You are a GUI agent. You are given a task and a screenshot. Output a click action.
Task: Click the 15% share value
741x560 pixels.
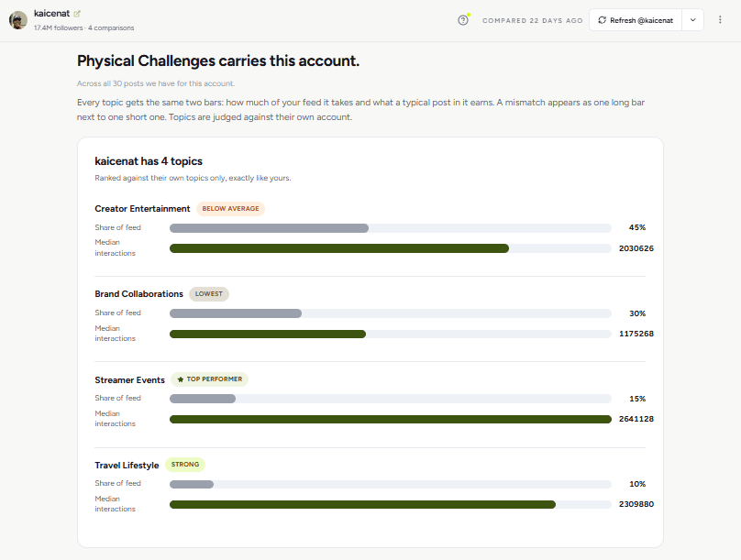[x=637, y=399]
